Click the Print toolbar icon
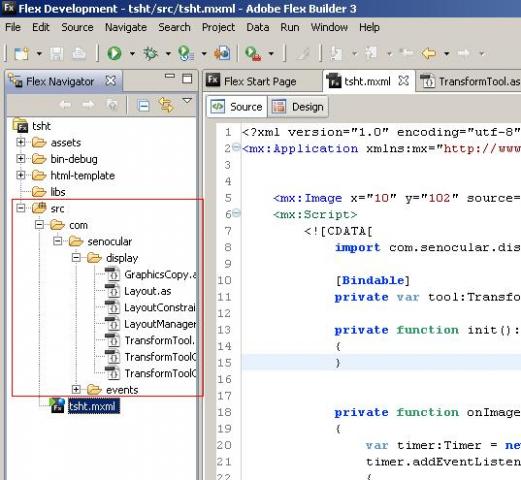The height and width of the screenshot is (480, 521). coord(79,53)
